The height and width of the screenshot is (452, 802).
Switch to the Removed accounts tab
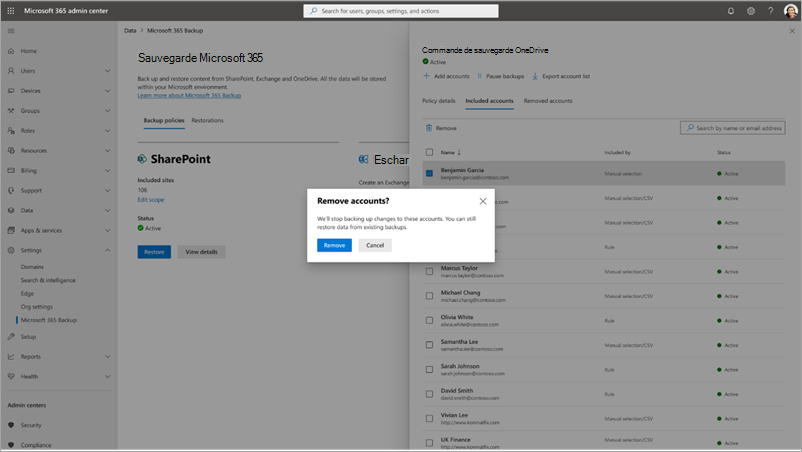pos(548,101)
